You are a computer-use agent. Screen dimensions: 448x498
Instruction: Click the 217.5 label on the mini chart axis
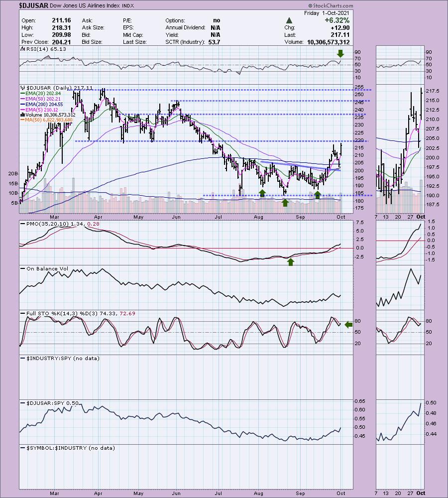click(x=433, y=91)
